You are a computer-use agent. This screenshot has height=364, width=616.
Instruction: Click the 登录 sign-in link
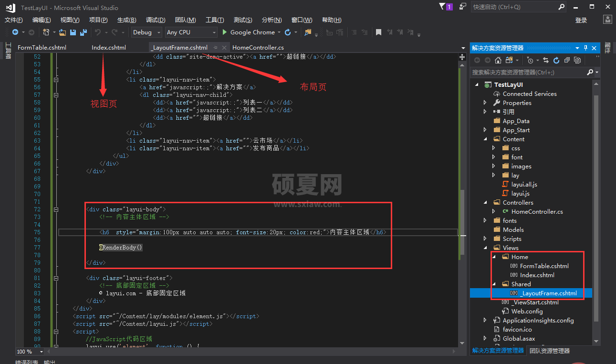click(x=581, y=20)
